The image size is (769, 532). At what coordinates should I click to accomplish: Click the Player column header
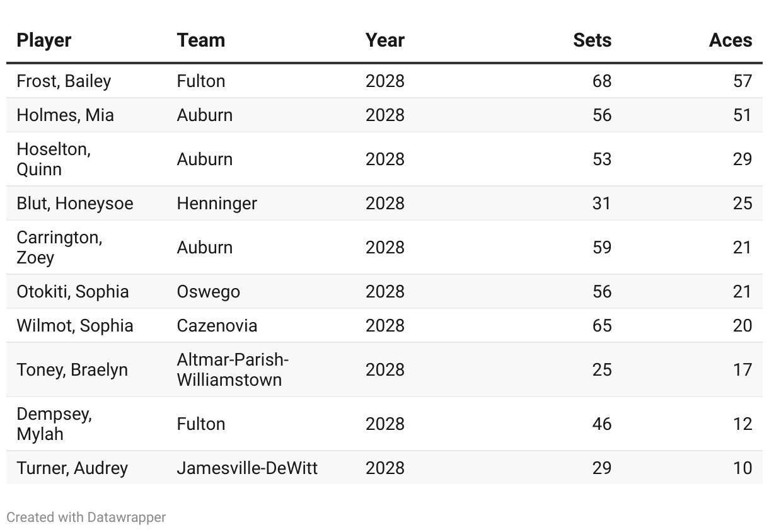coord(44,40)
